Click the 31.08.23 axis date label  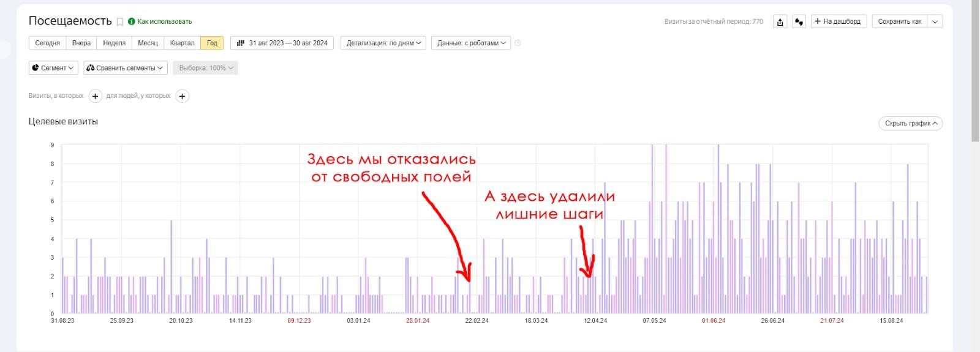point(62,321)
